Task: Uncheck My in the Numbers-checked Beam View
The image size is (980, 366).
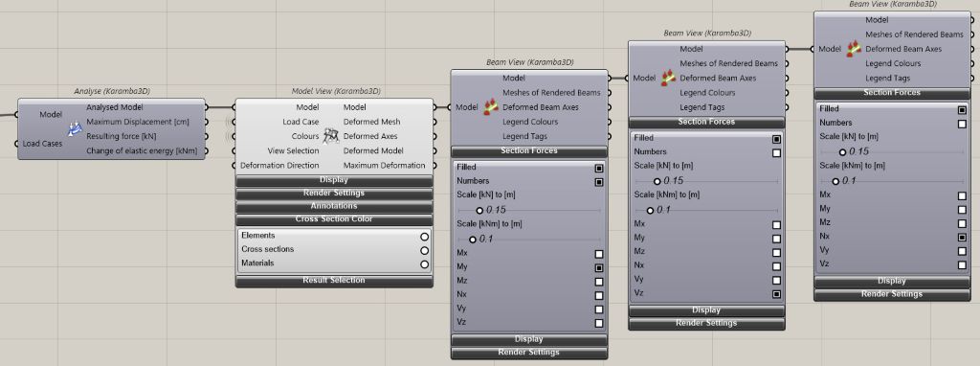Action: click(599, 267)
